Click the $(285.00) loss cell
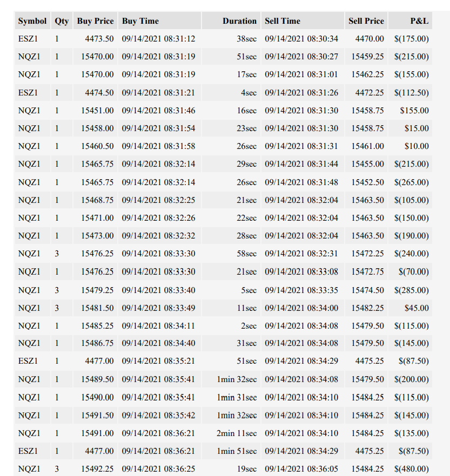The height and width of the screenshot is (476, 450). [x=410, y=290]
